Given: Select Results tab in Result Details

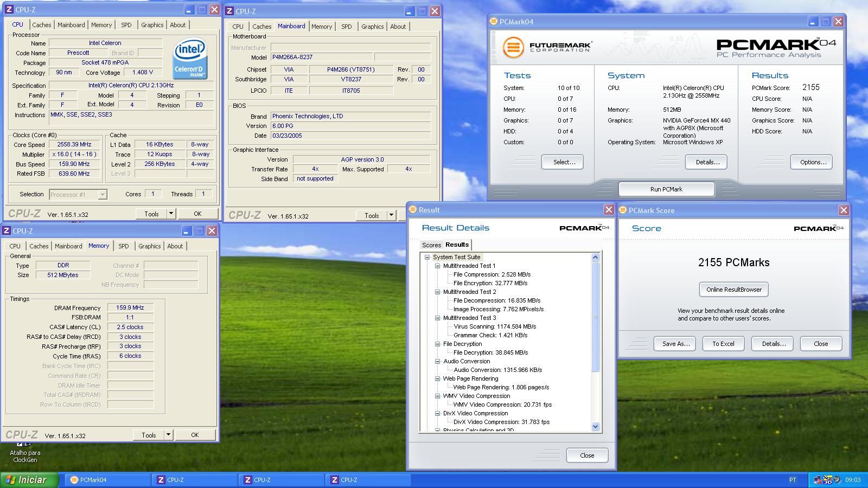Looking at the screenshot, I should coord(457,245).
